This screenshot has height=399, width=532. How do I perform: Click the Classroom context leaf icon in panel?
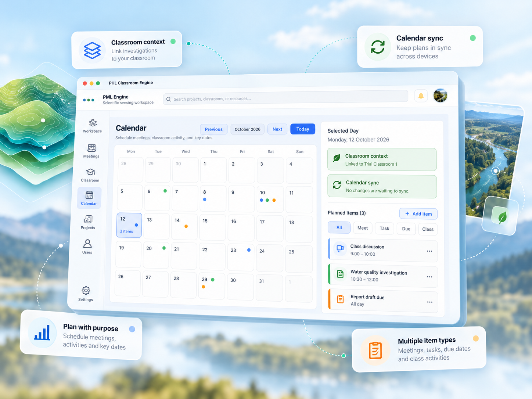[337, 158]
